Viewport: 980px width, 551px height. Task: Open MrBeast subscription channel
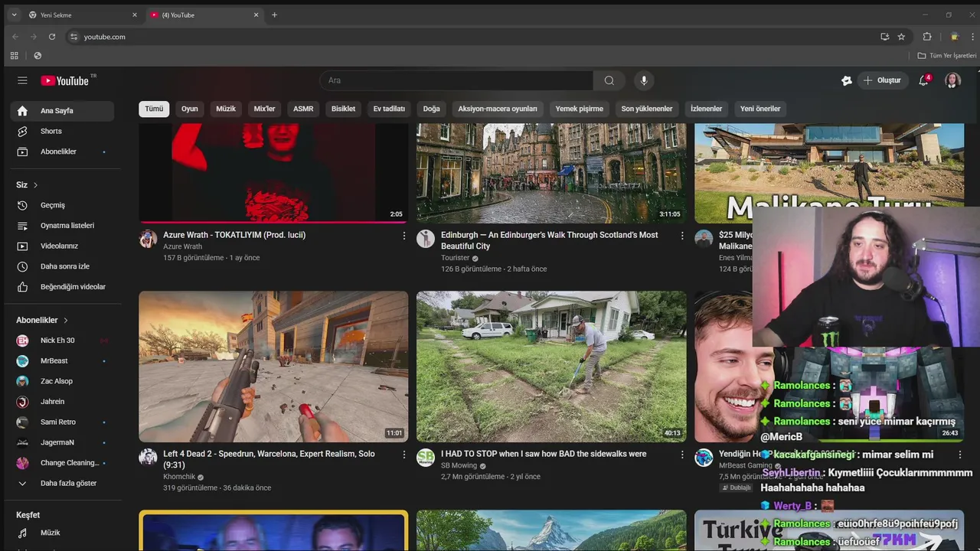pos(62,360)
